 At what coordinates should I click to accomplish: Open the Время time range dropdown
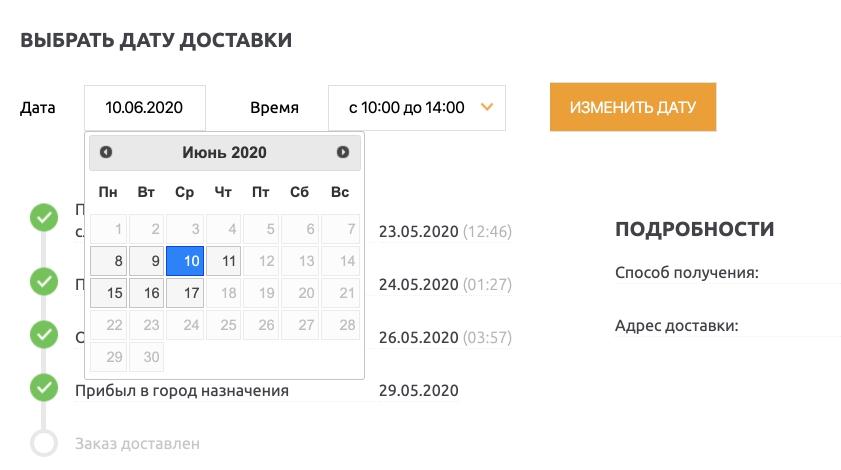[416, 107]
